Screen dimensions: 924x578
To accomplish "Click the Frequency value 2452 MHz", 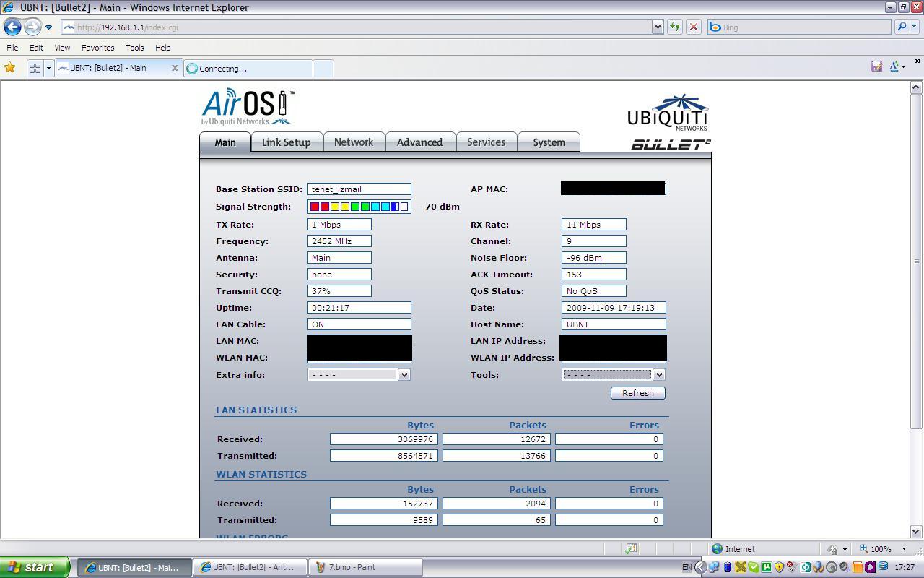I will (339, 241).
